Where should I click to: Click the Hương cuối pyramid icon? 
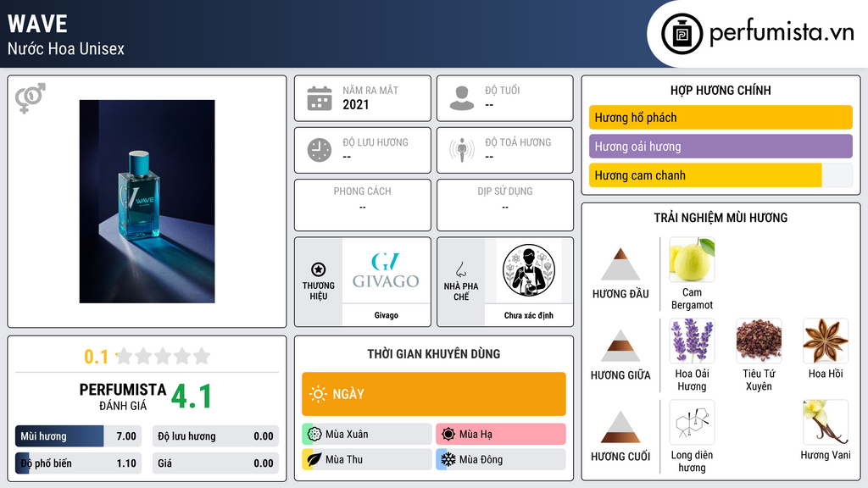coord(620,427)
